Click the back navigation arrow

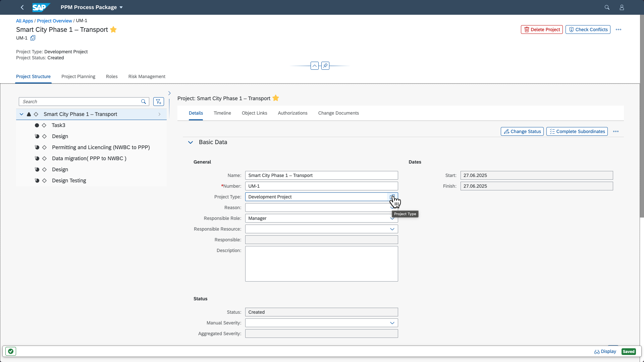point(22,7)
